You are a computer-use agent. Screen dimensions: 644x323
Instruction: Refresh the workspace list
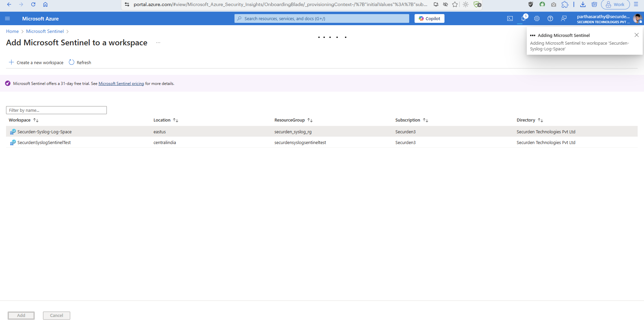[80, 62]
